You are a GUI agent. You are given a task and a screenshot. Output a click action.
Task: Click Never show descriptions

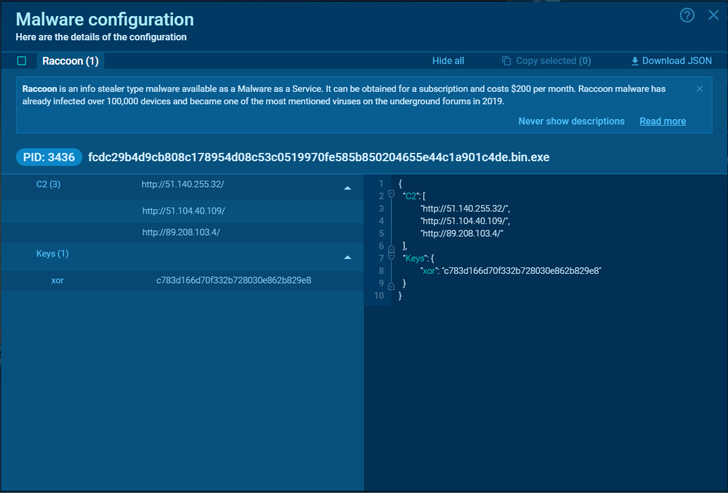(571, 121)
